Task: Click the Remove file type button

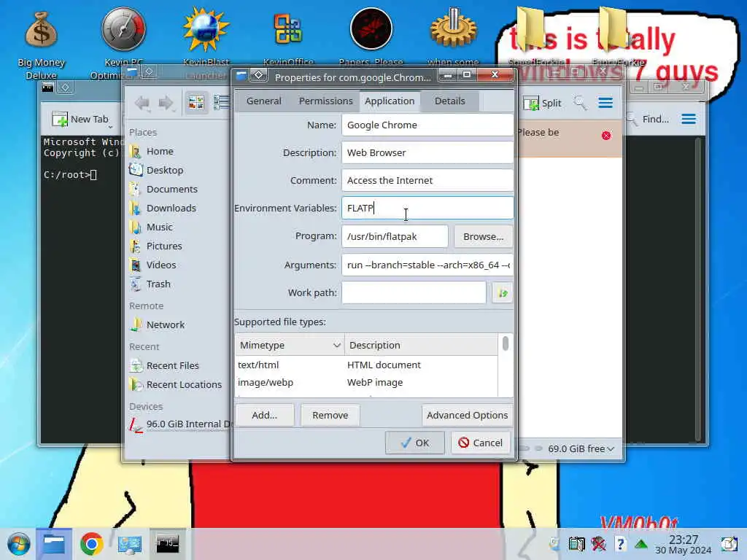Action: pos(330,415)
